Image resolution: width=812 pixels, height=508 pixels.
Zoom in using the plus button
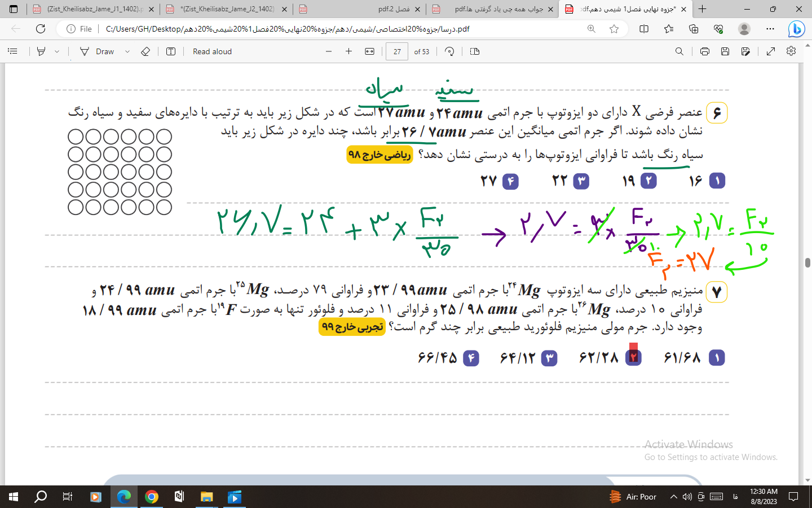coord(349,51)
